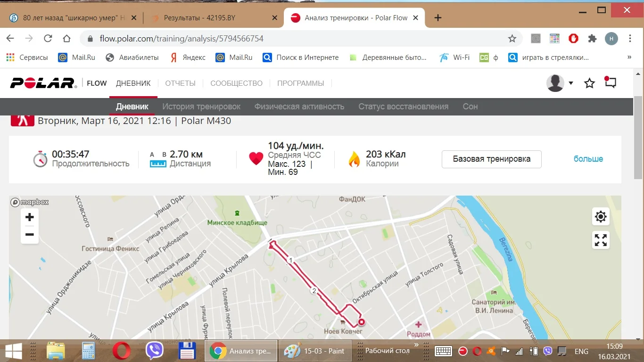Open the СООБЩЕСТВО main menu item
Viewport: 644px width, 362px height.
[236, 83]
